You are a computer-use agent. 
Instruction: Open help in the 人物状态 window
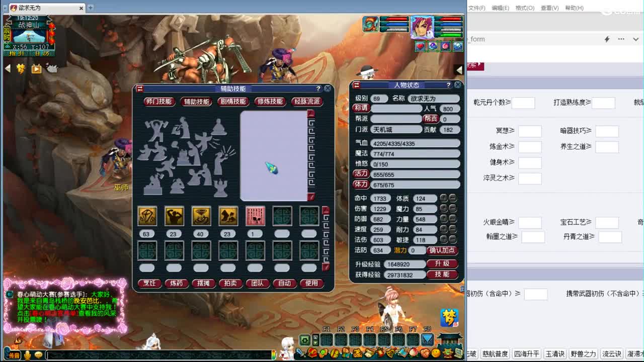click(x=448, y=85)
